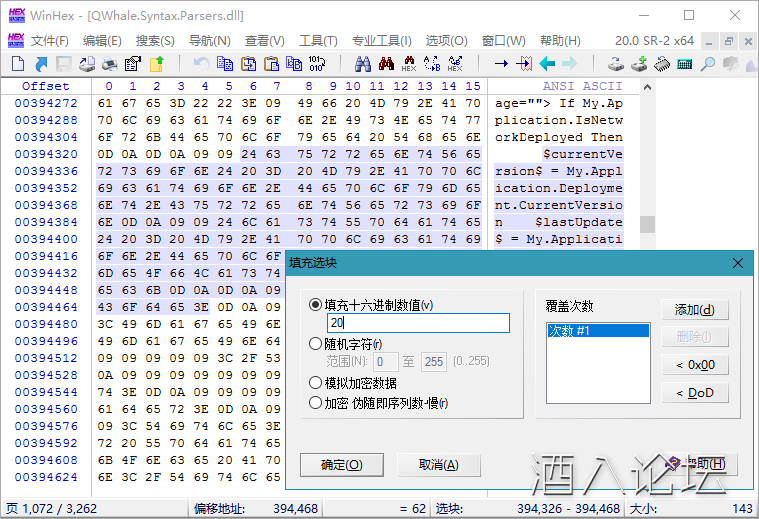
Task: Choose the simulate encrypted data option
Action: click(316, 383)
